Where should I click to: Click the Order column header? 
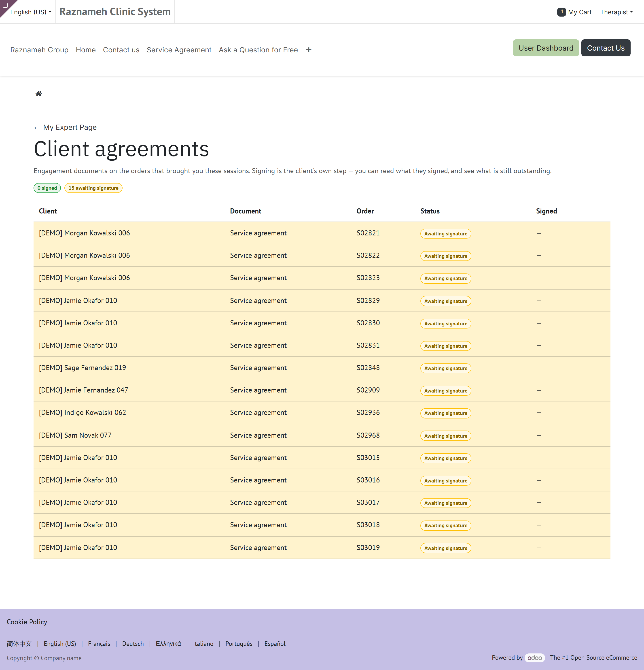[365, 211]
